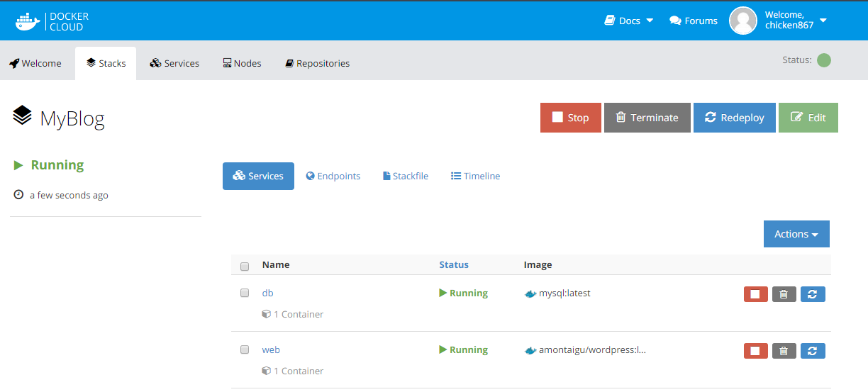Stop the web service with red icon

pyautogui.click(x=755, y=351)
